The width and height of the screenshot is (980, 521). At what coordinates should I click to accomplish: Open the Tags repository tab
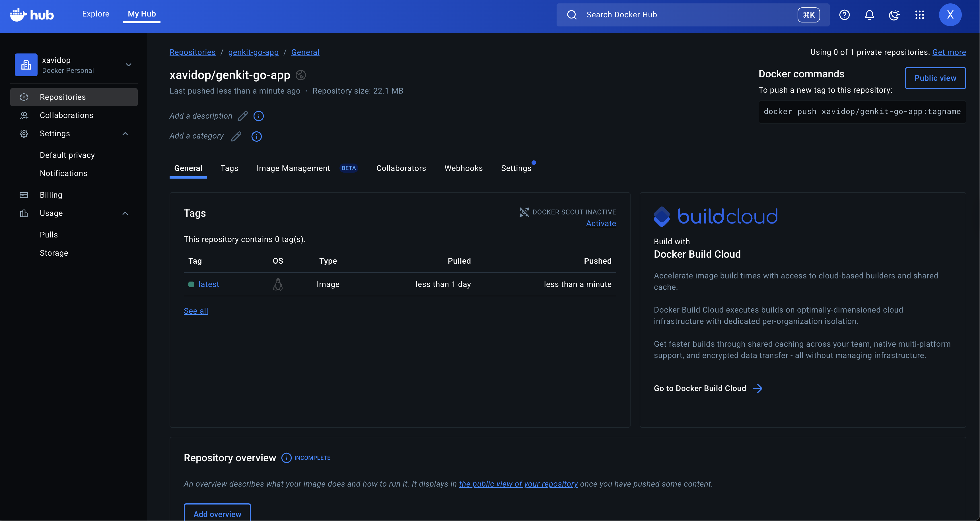(229, 168)
